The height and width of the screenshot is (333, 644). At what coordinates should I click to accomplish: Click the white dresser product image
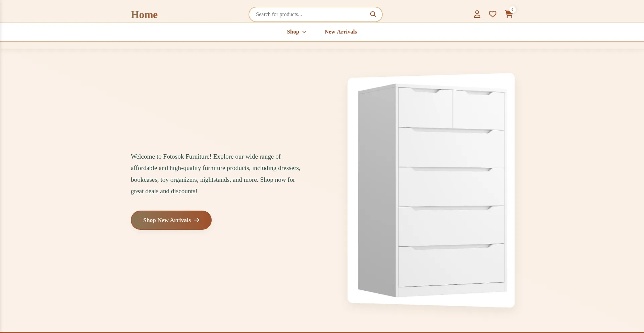[x=431, y=190]
